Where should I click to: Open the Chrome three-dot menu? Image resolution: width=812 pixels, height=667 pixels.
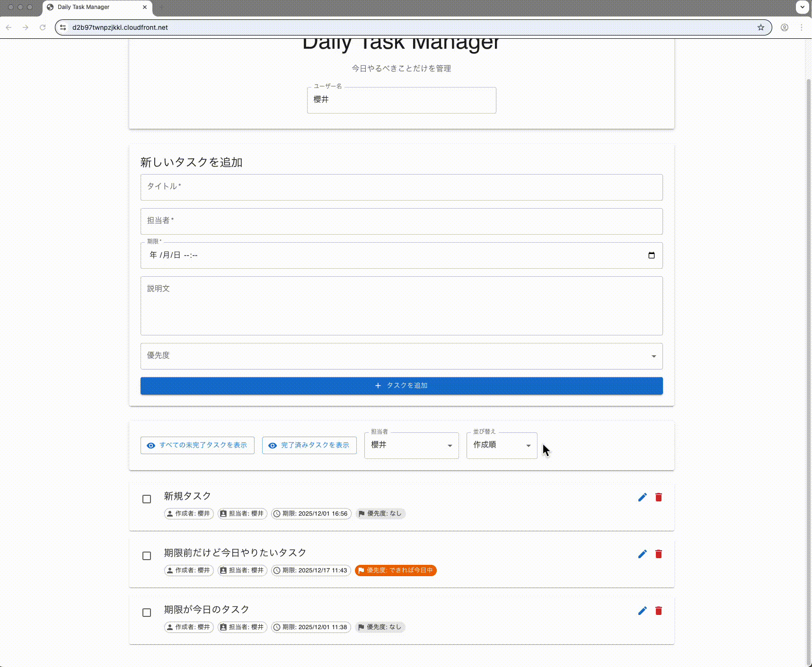coord(801,27)
